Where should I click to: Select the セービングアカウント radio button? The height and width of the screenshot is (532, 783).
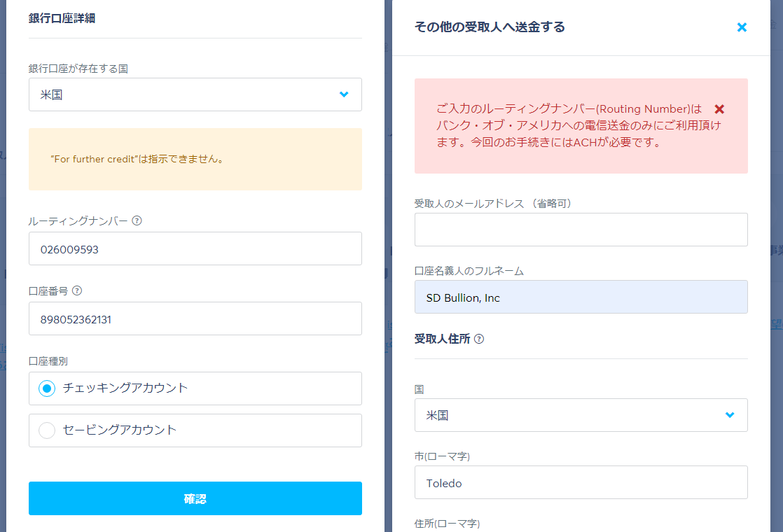point(46,430)
